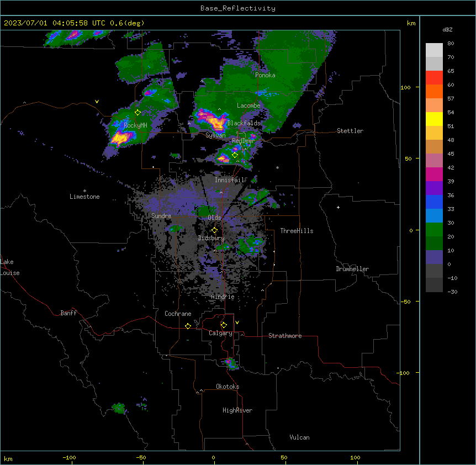The image size is (476, 465).
Task: Click the Base_Reflectivity title text
Action: [238, 8]
